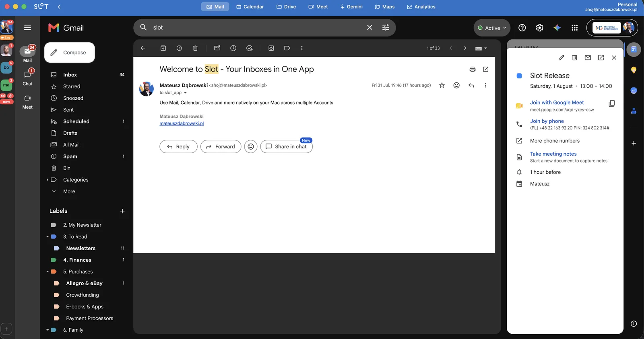The height and width of the screenshot is (339, 644).
Task: Open the Gemini sparkle assistant
Action: click(557, 28)
